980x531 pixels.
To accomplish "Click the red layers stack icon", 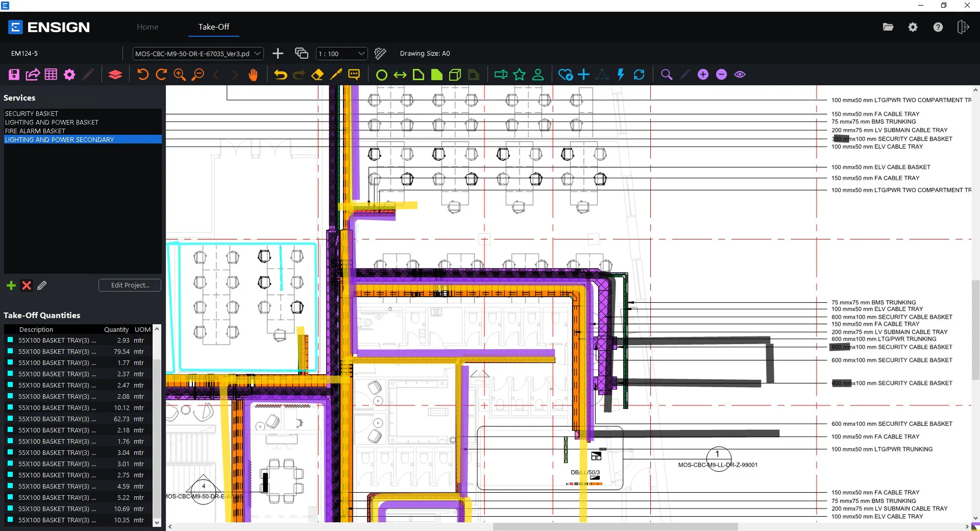I will tap(115, 75).
